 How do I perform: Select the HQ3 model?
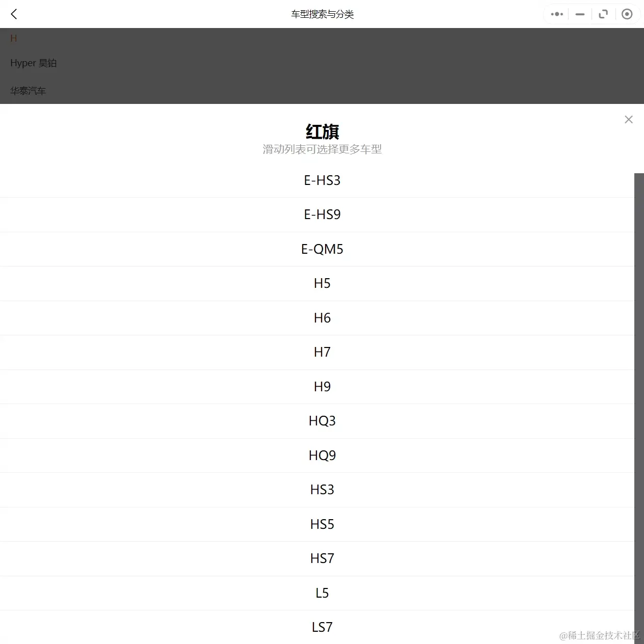(317, 421)
